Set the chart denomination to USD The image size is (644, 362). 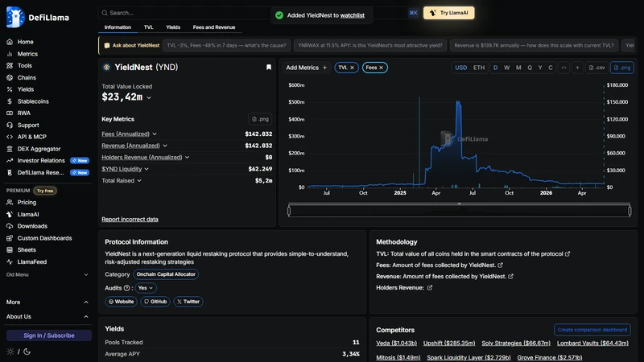click(460, 68)
